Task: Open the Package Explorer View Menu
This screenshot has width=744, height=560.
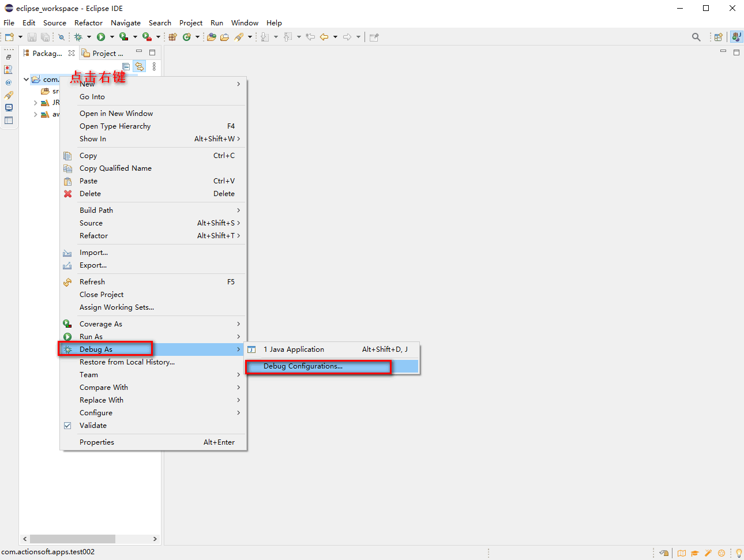Action: (x=154, y=67)
